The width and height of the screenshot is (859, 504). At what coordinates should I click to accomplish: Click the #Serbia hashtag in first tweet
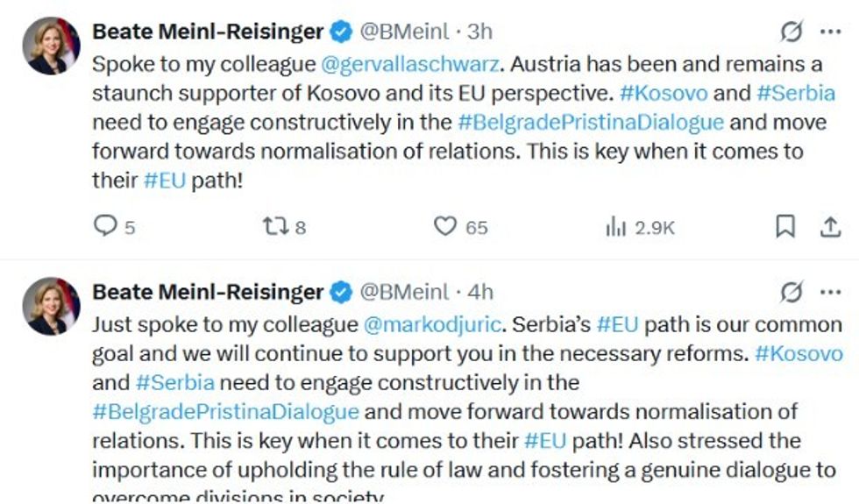pos(794,93)
